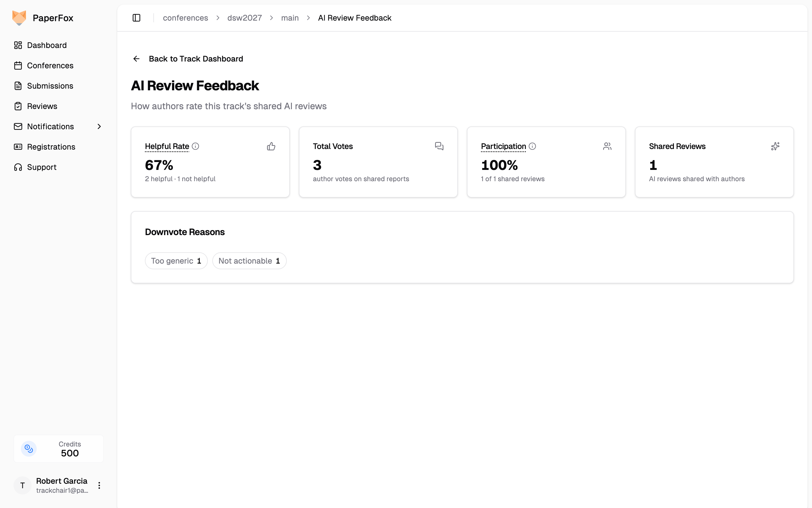
Task: Click '2 helpful · 1 not helpful' text
Action: (180, 179)
